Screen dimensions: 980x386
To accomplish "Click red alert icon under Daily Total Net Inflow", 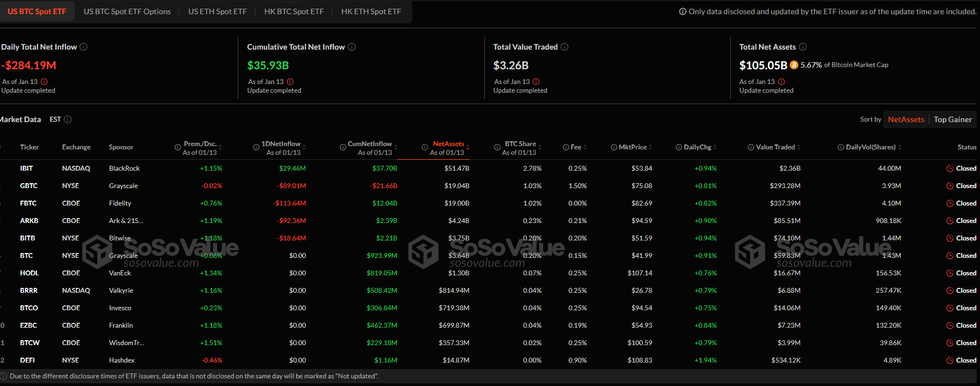I will tap(44, 82).
